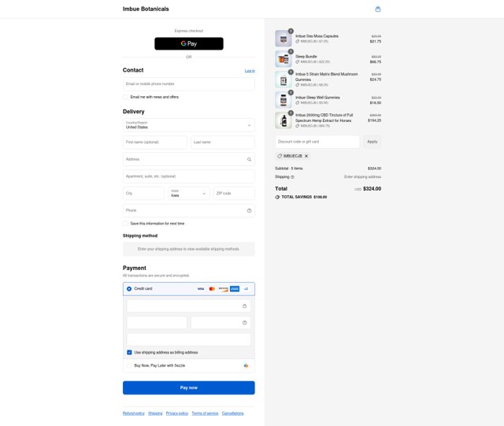Click the Discover card logo
This screenshot has width=504, height=426.
coord(224,289)
